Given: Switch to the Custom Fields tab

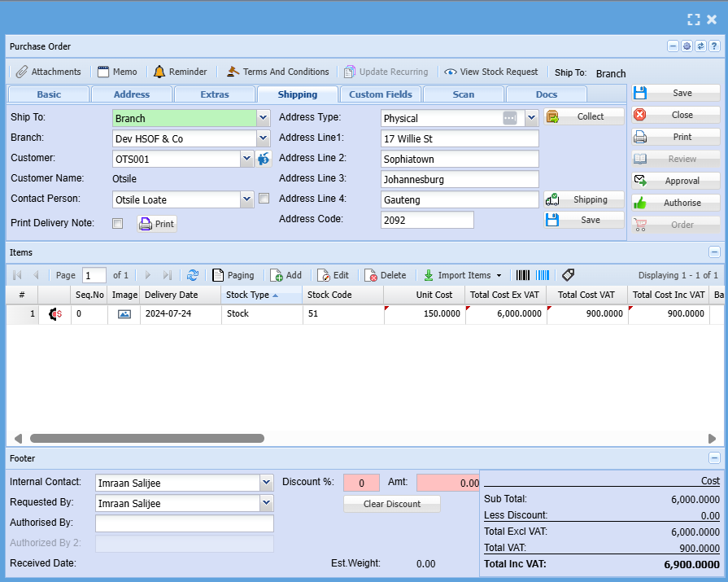Looking at the screenshot, I should point(380,94).
